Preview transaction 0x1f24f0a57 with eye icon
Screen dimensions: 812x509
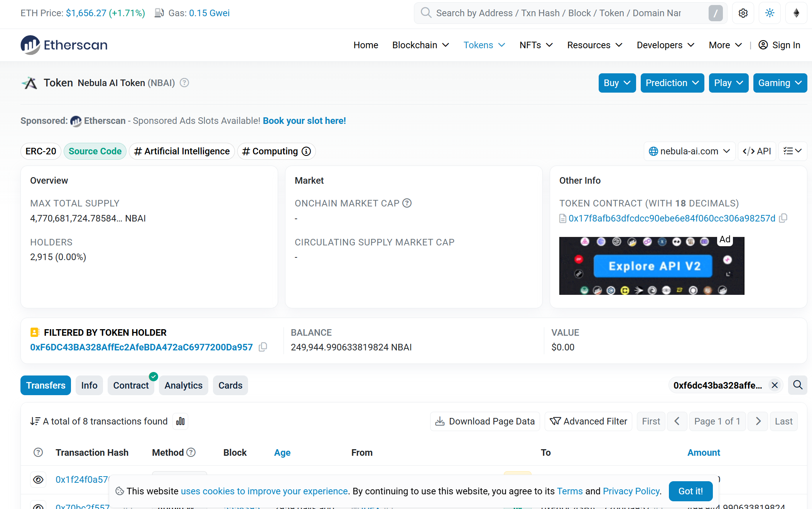pos(38,480)
